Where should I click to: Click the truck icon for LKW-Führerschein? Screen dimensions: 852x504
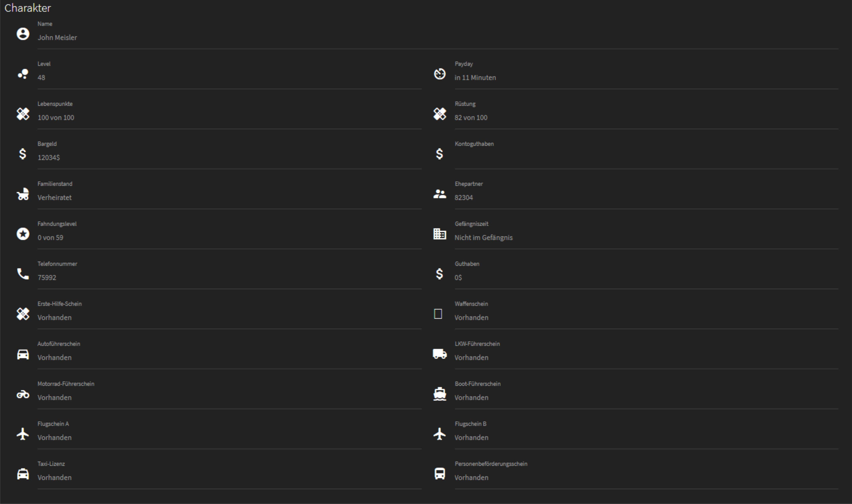click(x=440, y=354)
